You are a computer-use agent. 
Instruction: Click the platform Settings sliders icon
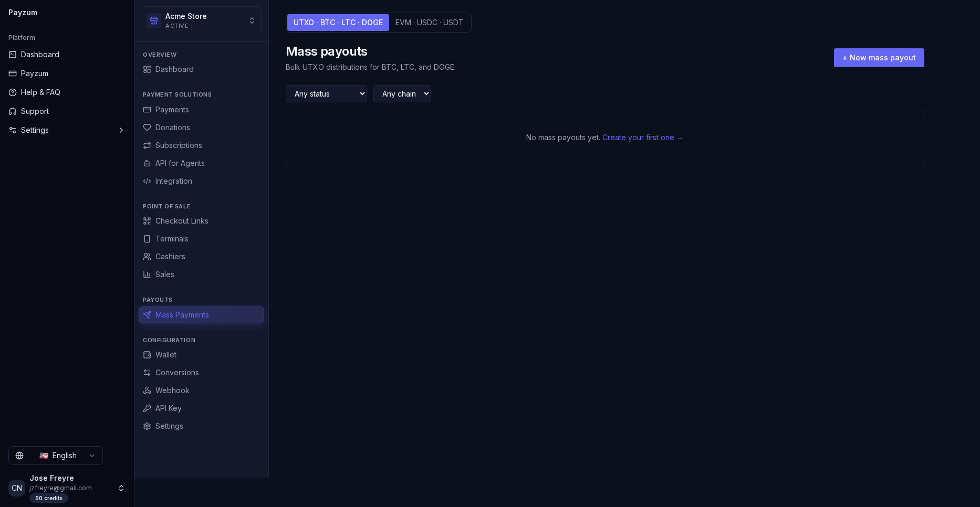[x=13, y=130]
